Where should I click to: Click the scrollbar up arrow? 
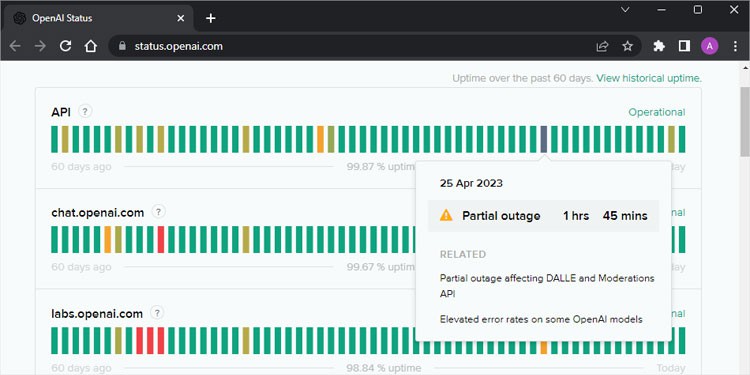click(745, 68)
